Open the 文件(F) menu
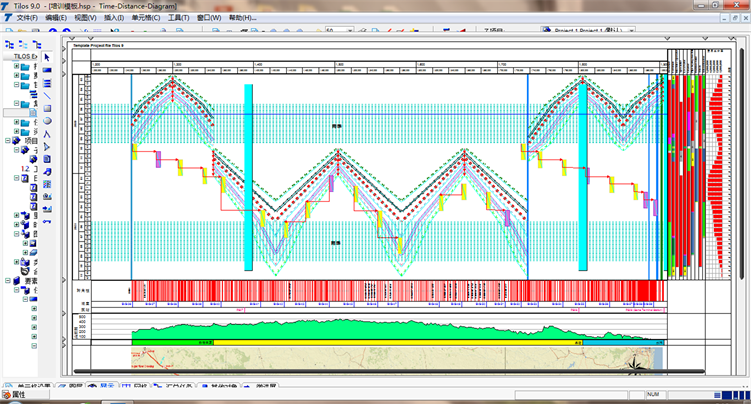 [x=27, y=18]
